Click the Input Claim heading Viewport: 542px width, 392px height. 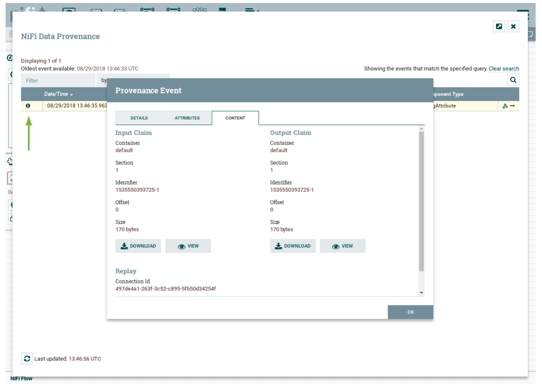coord(133,133)
